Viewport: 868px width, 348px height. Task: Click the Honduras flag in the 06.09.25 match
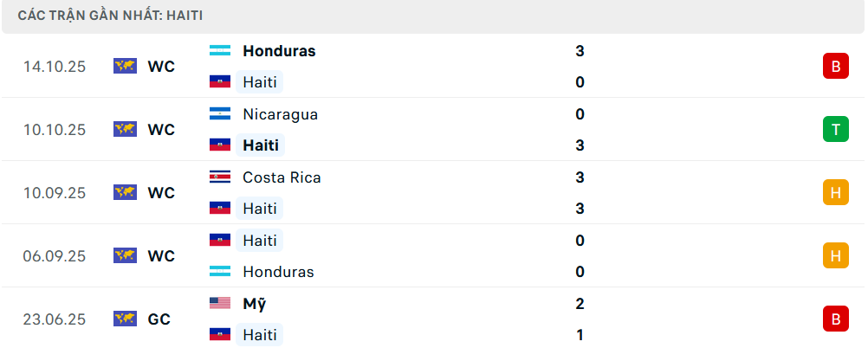point(220,272)
